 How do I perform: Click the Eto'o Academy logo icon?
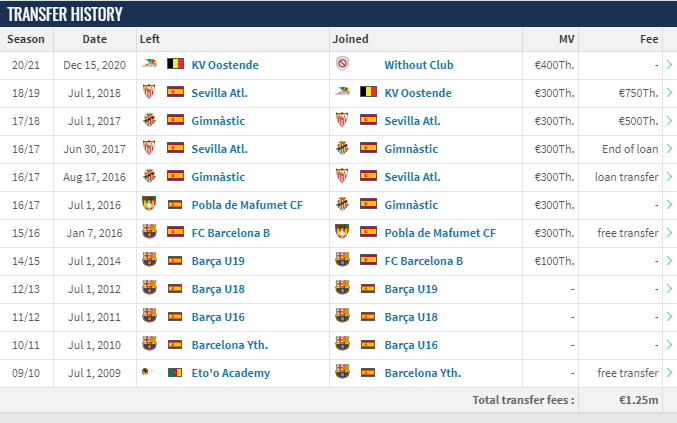(x=149, y=371)
